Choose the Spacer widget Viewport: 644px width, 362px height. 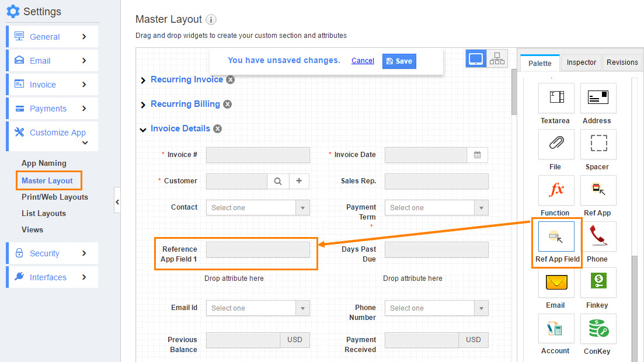[598, 144]
